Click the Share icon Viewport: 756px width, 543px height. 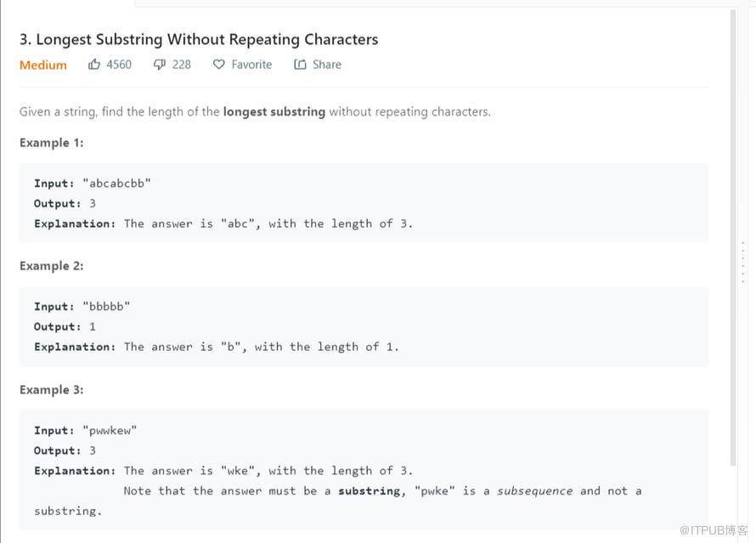300,64
